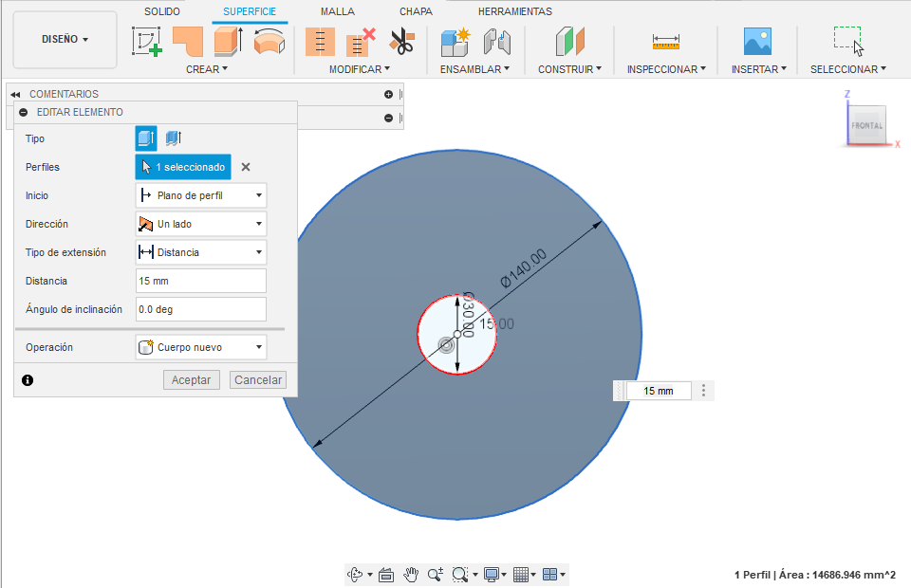This screenshot has width=911, height=588.
Task: Open the Diseño workspace dropdown
Action: click(x=65, y=40)
